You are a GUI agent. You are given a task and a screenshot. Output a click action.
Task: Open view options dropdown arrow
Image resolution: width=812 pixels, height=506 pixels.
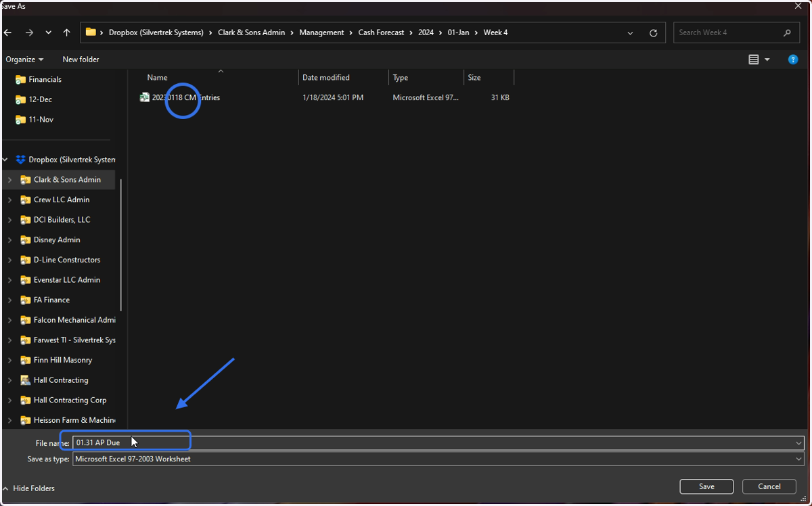[767, 60]
